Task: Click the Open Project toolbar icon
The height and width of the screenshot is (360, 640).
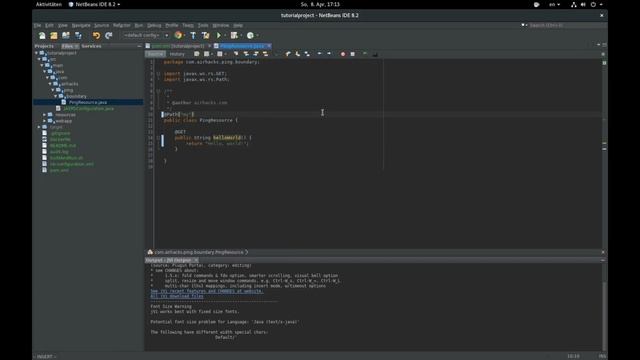Action: pos(66,36)
